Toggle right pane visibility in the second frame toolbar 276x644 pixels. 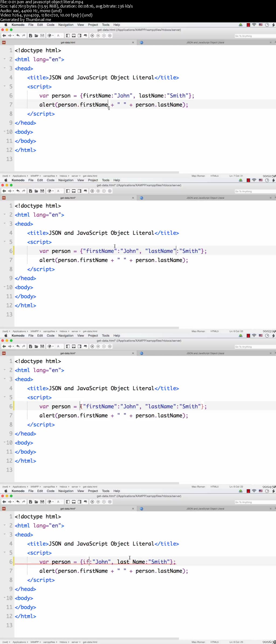[x=80, y=191]
